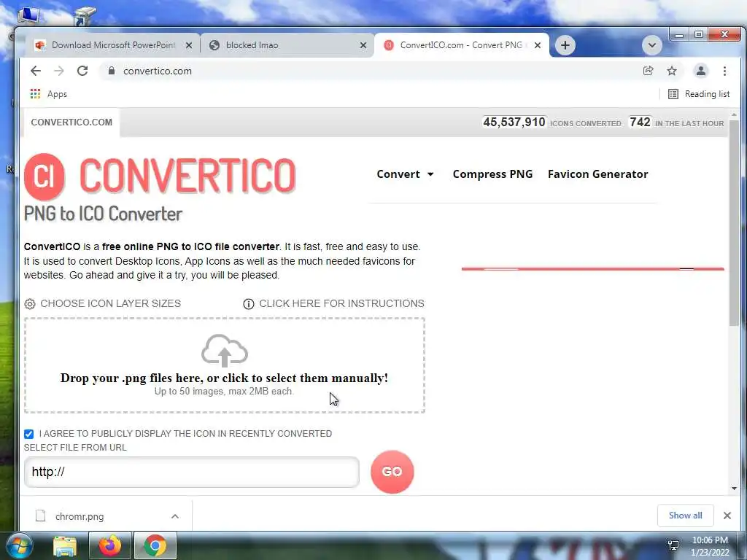Click the scrollbar down arrow
Image resolution: width=747 pixels, height=560 pixels.
pyautogui.click(x=734, y=488)
